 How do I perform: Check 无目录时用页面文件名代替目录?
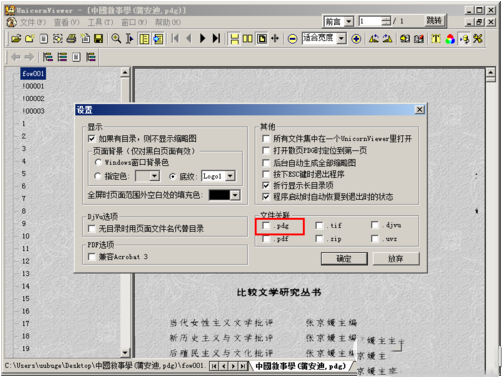(92, 229)
